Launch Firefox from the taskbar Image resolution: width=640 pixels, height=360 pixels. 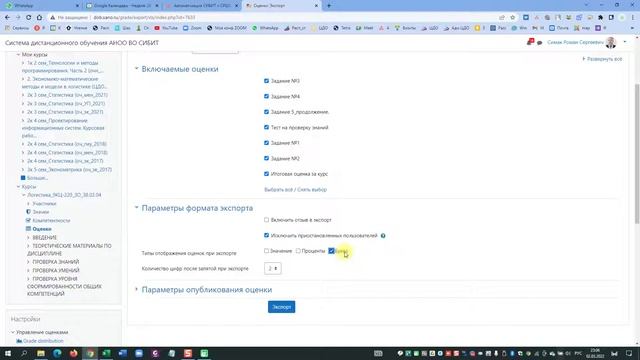click(73, 353)
